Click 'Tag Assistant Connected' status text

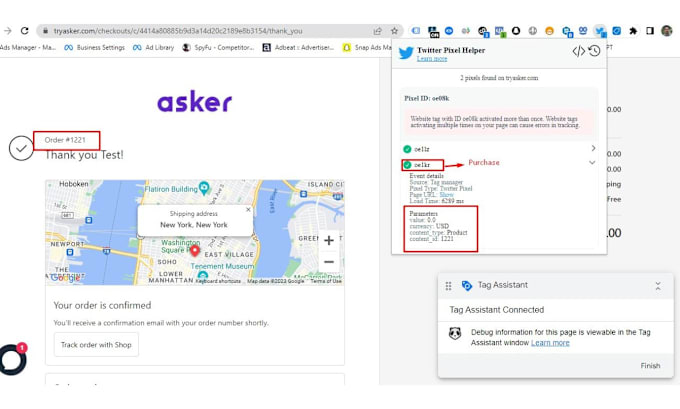[497, 310]
